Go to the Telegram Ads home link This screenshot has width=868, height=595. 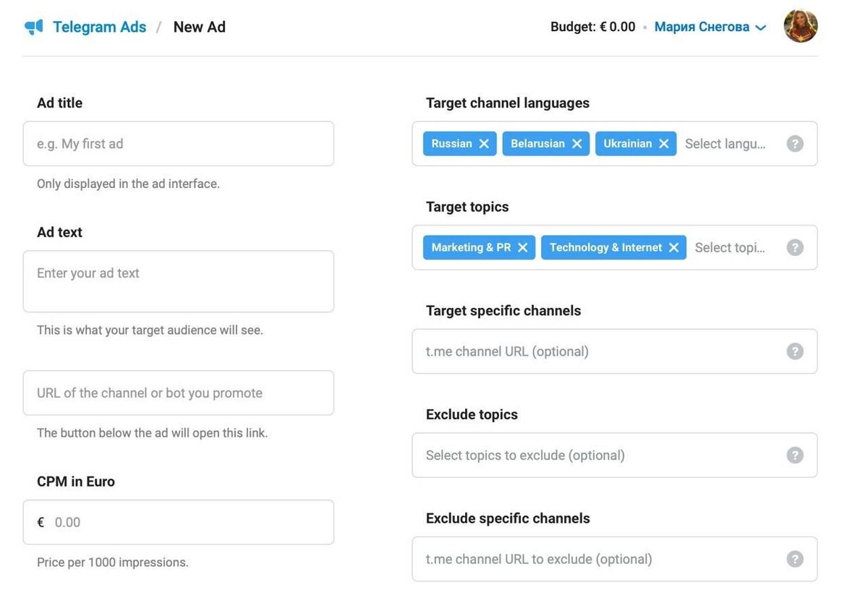click(99, 27)
